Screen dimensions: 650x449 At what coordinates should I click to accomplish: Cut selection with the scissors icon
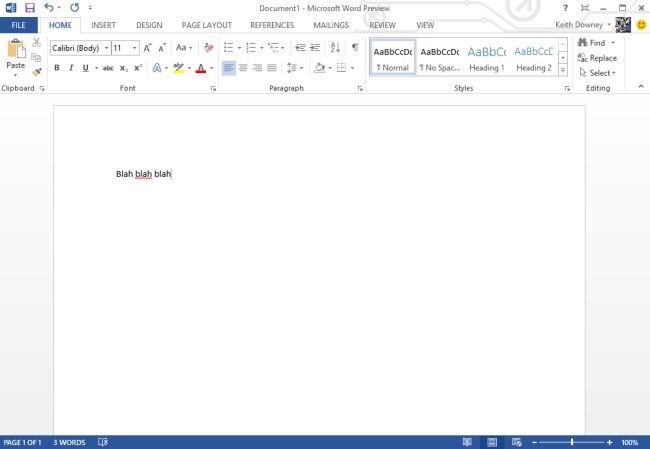tap(36, 42)
